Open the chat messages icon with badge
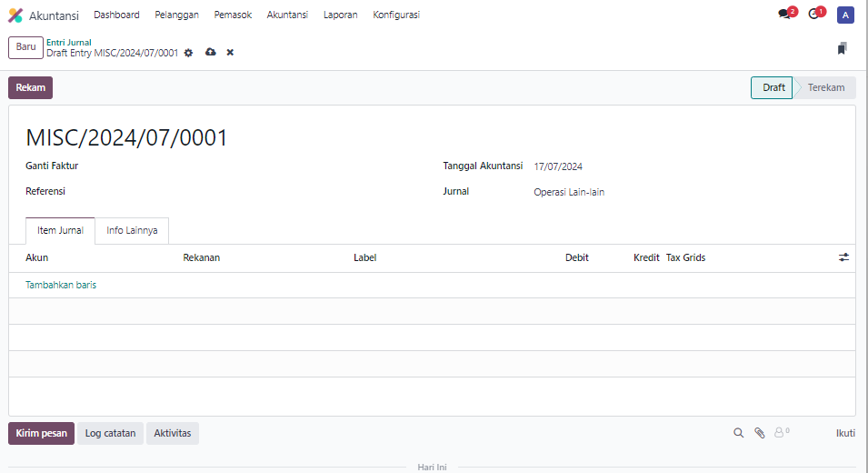Screen dimensions: 868x473 click(784, 15)
